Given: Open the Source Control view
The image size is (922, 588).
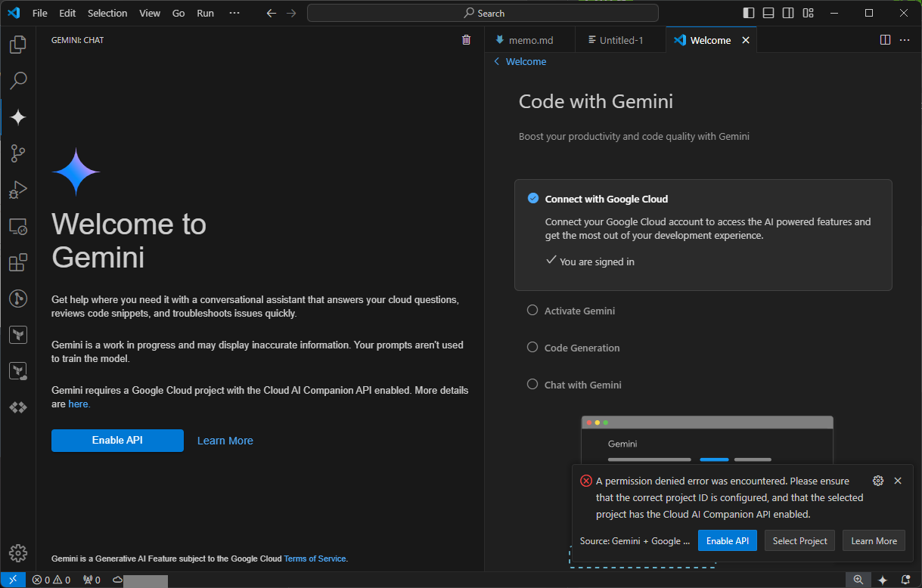Looking at the screenshot, I should [17, 153].
